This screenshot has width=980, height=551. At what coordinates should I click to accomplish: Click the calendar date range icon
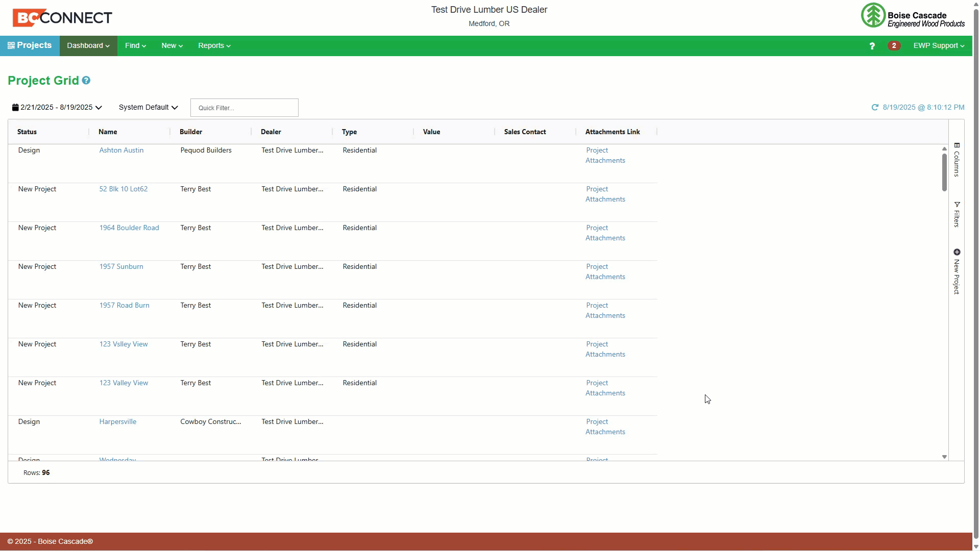click(x=15, y=108)
